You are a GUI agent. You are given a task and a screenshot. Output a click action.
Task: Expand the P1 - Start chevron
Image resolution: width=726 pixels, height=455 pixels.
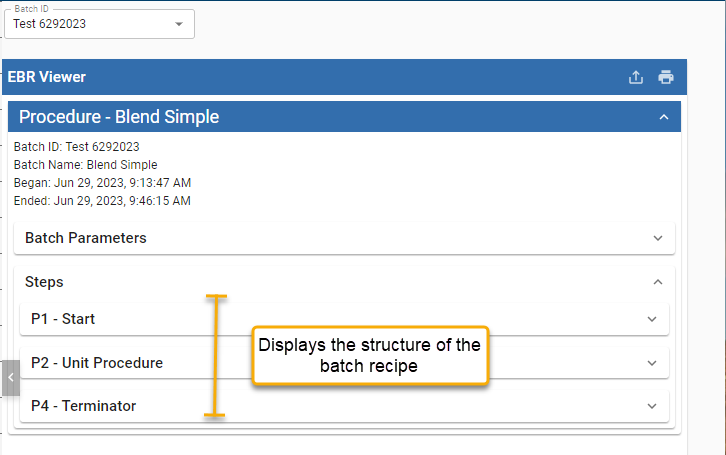(652, 319)
